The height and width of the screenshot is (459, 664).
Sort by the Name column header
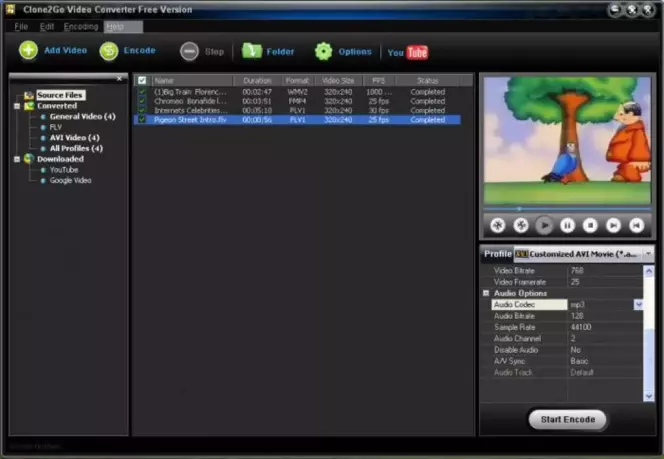pyautogui.click(x=192, y=80)
